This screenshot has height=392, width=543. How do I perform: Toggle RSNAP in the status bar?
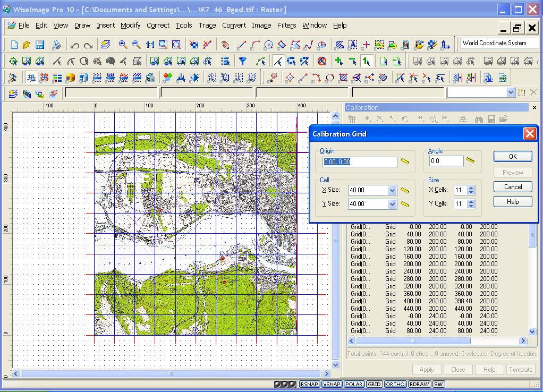tap(309, 384)
